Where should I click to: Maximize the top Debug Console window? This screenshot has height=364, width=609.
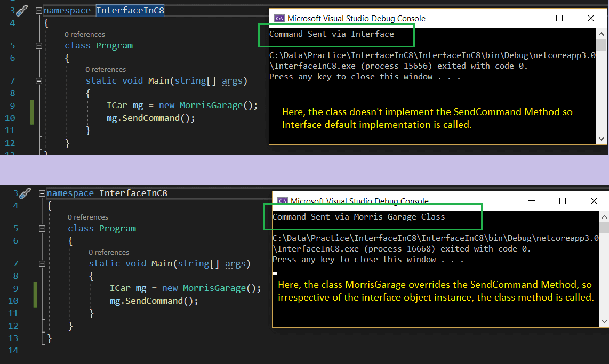coord(559,18)
